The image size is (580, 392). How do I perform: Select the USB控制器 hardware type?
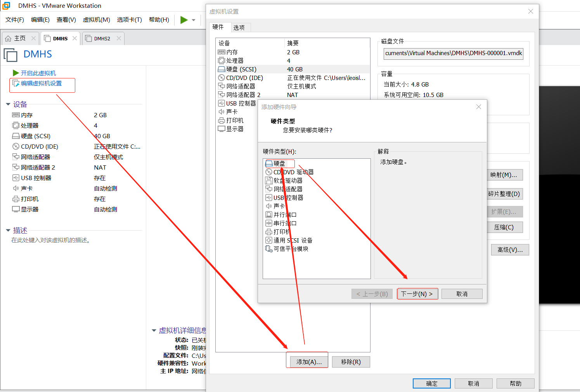(288, 198)
